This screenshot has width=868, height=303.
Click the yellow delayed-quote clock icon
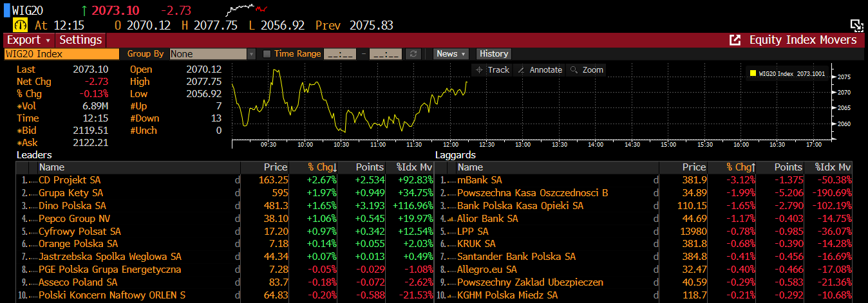[x=21, y=25]
